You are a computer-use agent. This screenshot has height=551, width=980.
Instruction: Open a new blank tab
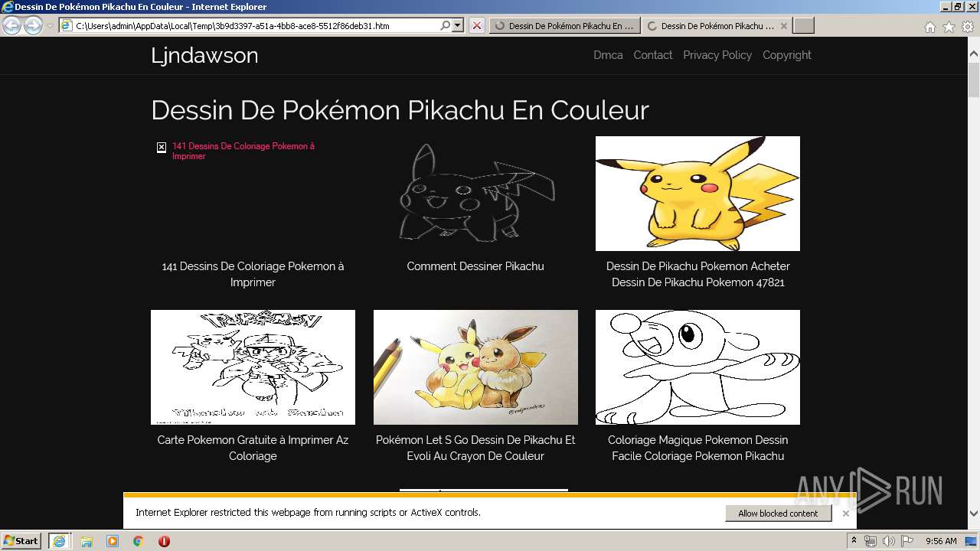pyautogui.click(x=803, y=25)
